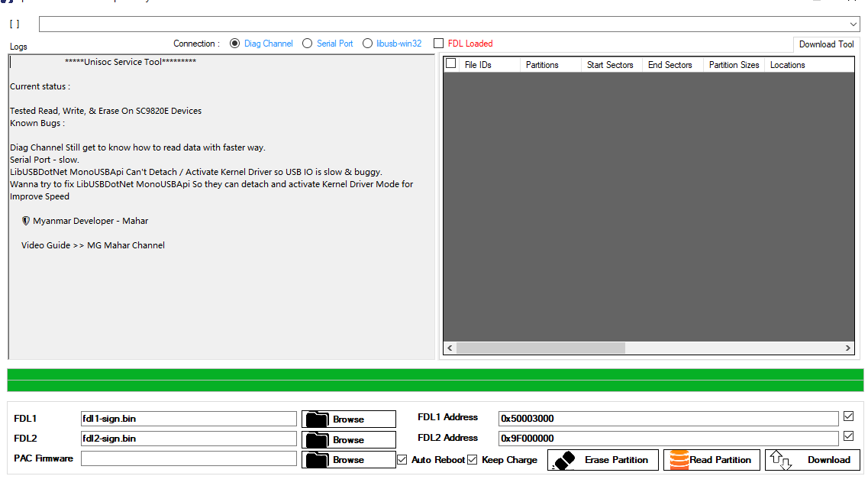This screenshot has height=489, width=868.
Task: Select the Serial Port connection radio button
Action: (x=308, y=44)
